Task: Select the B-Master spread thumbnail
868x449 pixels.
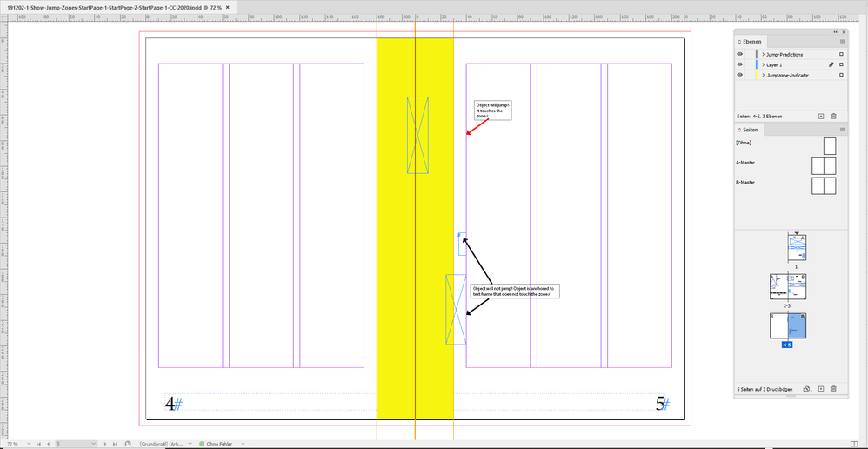Action: [x=824, y=185]
